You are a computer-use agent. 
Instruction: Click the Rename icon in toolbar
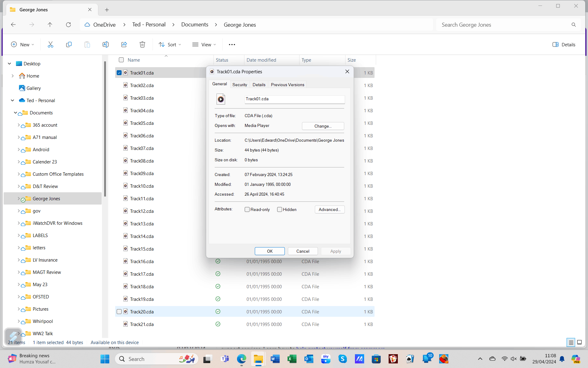pyautogui.click(x=106, y=44)
